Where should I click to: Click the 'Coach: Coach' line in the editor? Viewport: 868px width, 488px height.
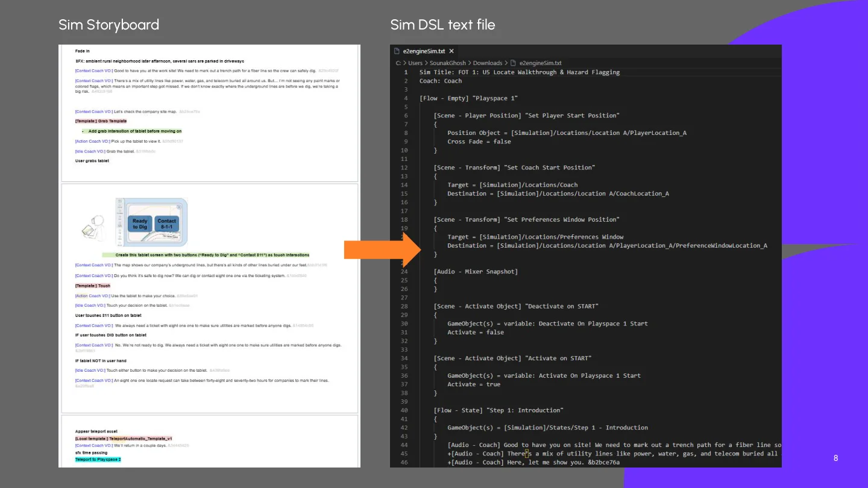click(441, 81)
